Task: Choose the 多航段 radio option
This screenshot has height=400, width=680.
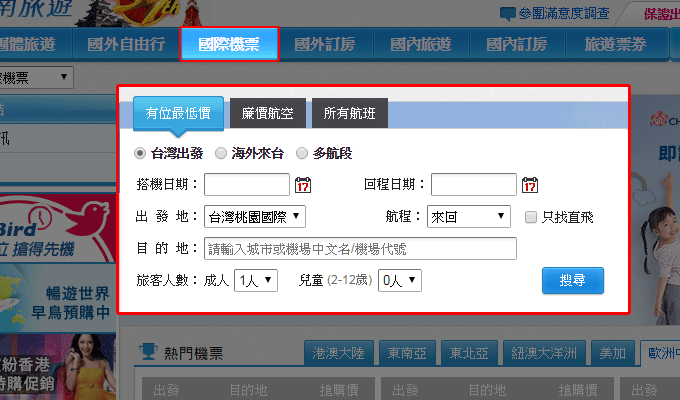Action: [303, 153]
